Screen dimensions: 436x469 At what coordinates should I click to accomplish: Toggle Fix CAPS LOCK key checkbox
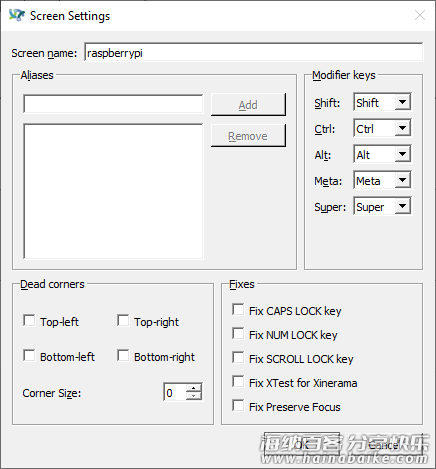pos(238,310)
